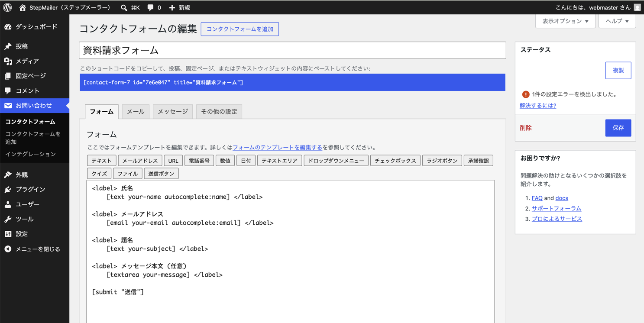Expand the ヘルプ dropdown
Screen dimensions: 644x323
coord(617,21)
